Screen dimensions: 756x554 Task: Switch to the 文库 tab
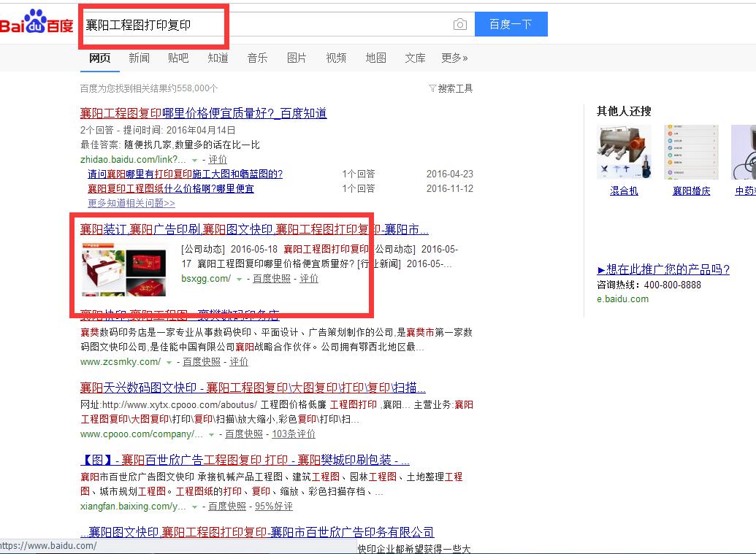tap(415, 58)
